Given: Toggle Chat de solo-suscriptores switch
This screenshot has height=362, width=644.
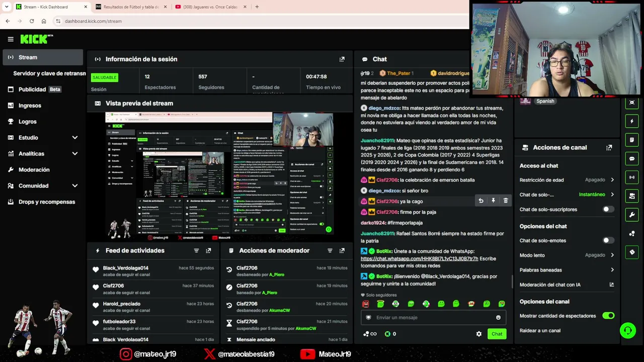Looking at the screenshot, I should tap(608, 209).
